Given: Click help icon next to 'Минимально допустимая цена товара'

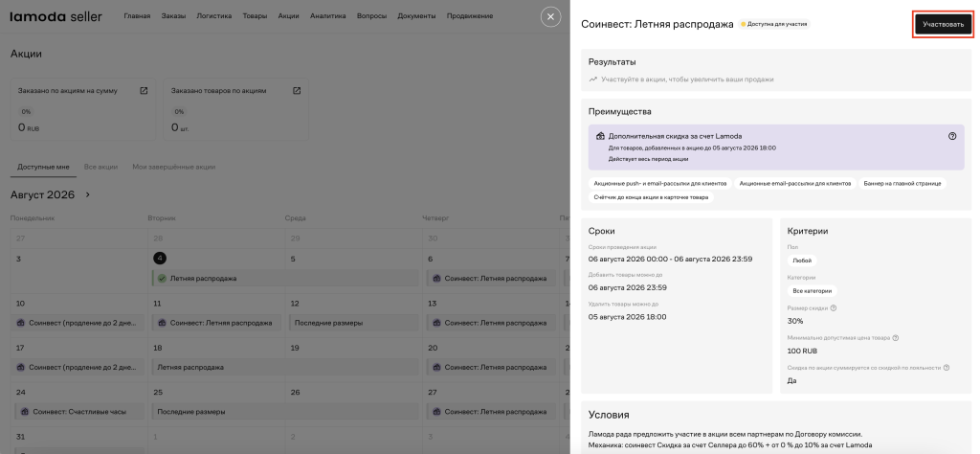Looking at the screenshot, I should click(x=896, y=338).
